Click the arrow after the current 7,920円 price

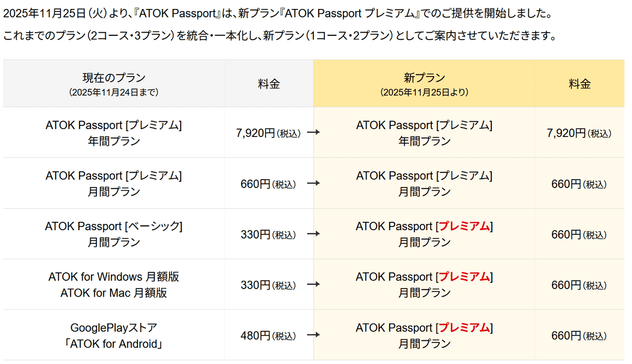313,133
